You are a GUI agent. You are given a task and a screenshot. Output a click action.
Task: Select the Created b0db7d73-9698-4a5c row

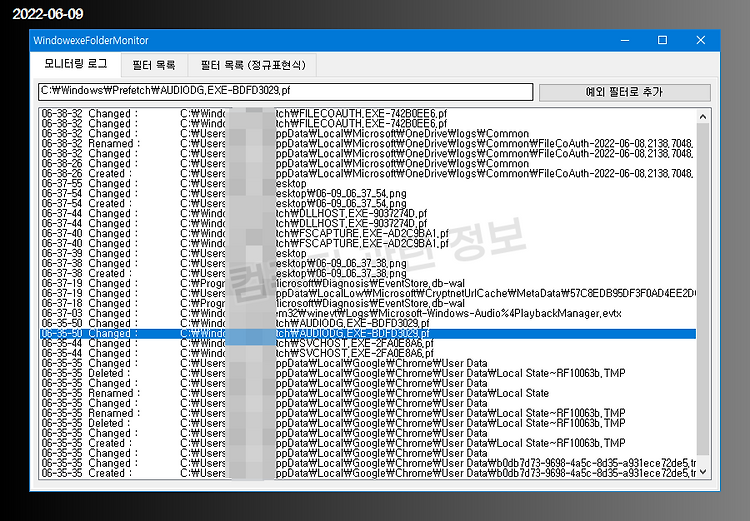pyautogui.click(x=367, y=474)
